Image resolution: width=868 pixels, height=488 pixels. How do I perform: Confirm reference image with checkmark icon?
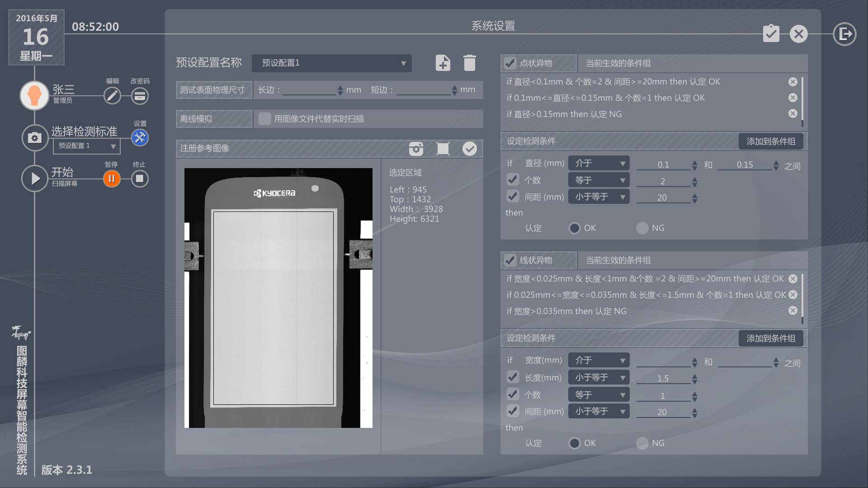[x=470, y=149]
